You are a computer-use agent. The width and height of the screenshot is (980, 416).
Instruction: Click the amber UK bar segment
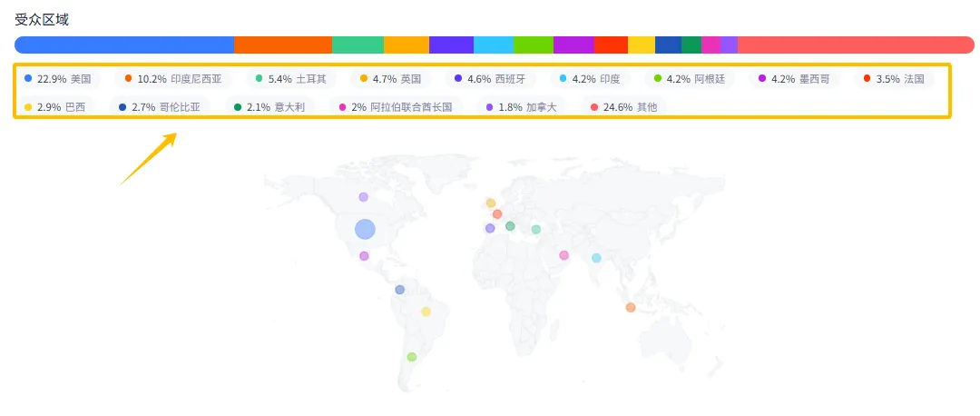coord(407,45)
